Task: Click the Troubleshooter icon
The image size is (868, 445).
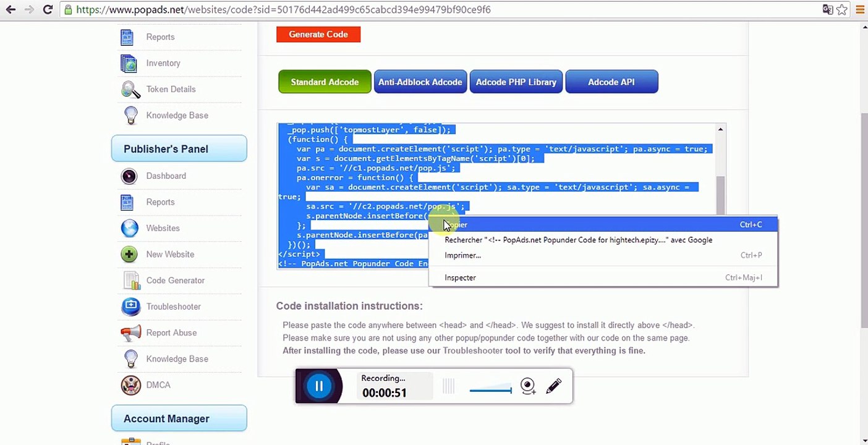Action: [131, 307]
